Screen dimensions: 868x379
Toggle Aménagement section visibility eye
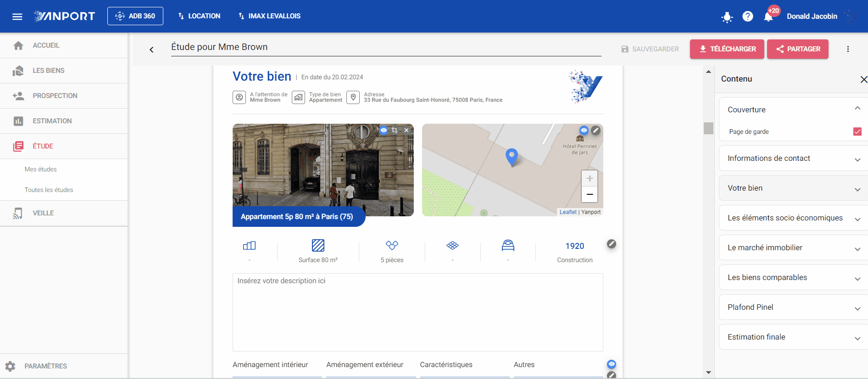(x=612, y=364)
